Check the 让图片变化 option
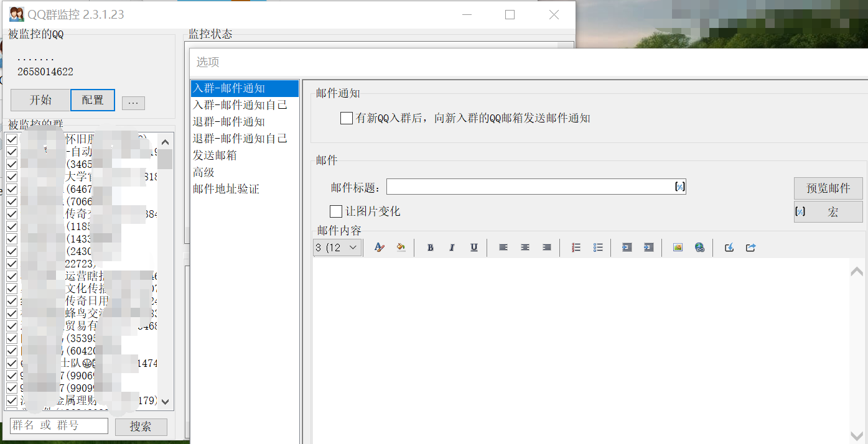868x444 pixels. point(336,211)
